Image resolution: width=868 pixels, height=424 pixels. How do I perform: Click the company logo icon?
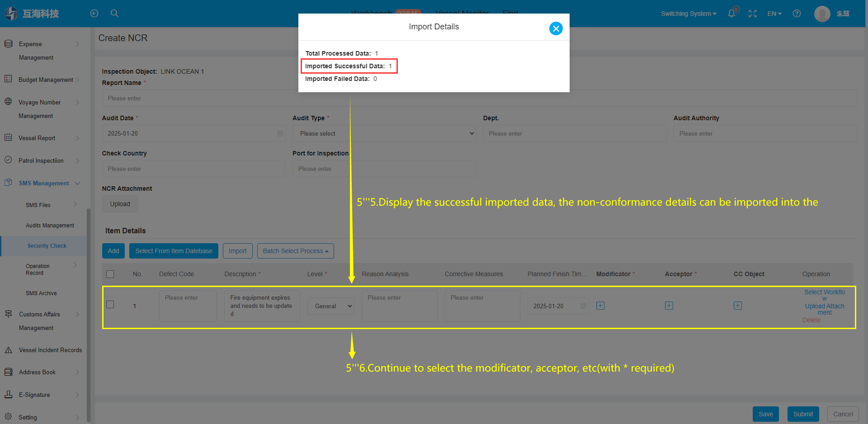pos(11,14)
